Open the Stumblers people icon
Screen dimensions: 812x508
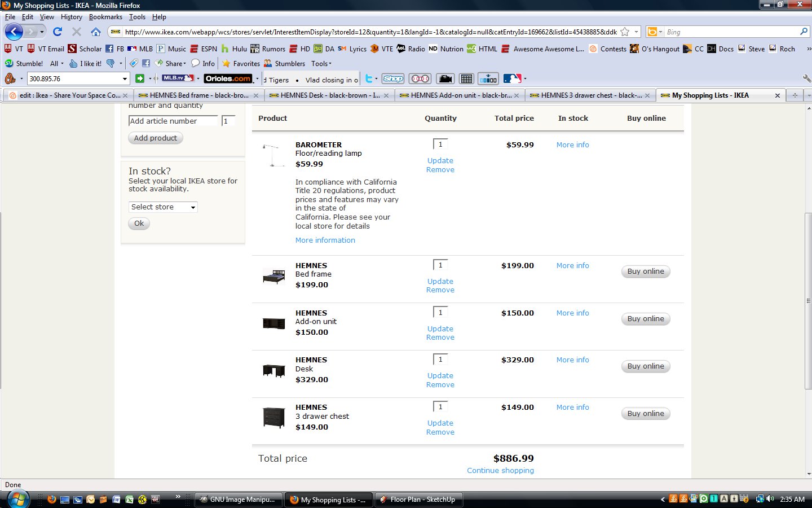click(284, 63)
